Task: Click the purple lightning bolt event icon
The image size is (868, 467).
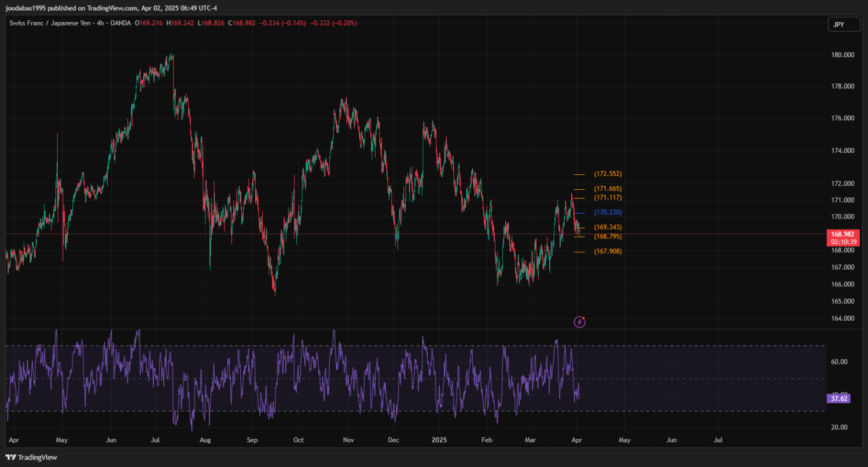Action: (x=579, y=322)
